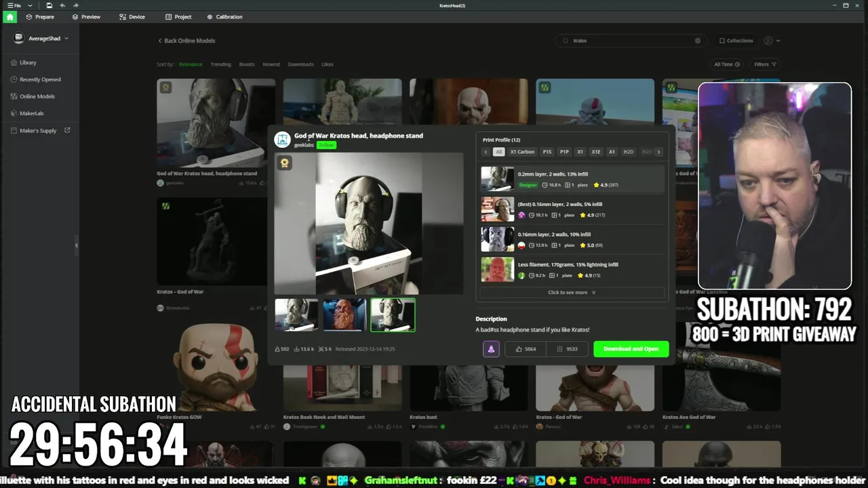Expand Click to see more profiles
Viewport: 868px width, 488px height.
572,292
